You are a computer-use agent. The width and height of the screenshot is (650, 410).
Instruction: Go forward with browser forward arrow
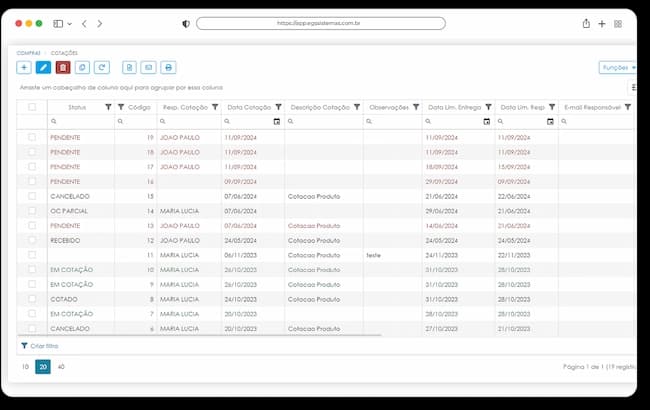click(x=99, y=24)
